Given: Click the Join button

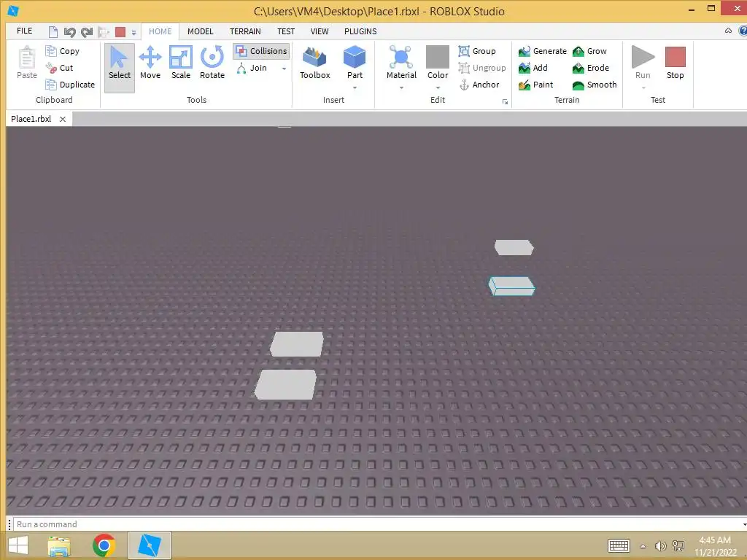Looking at the screenshot, I should pos(252,68).
